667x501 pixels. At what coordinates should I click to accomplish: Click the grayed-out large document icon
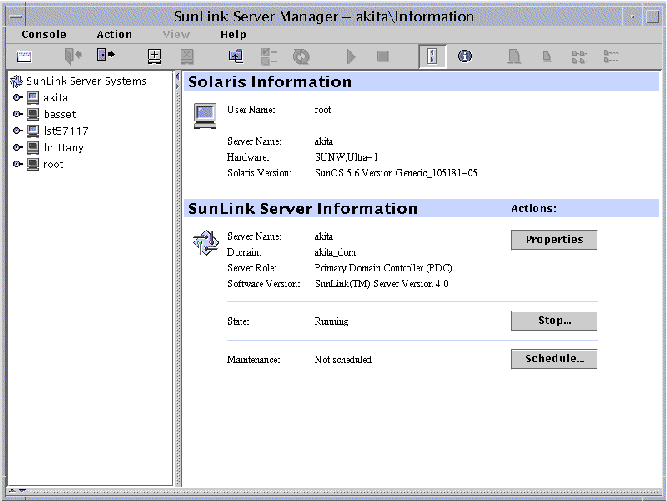pos(514,56)
